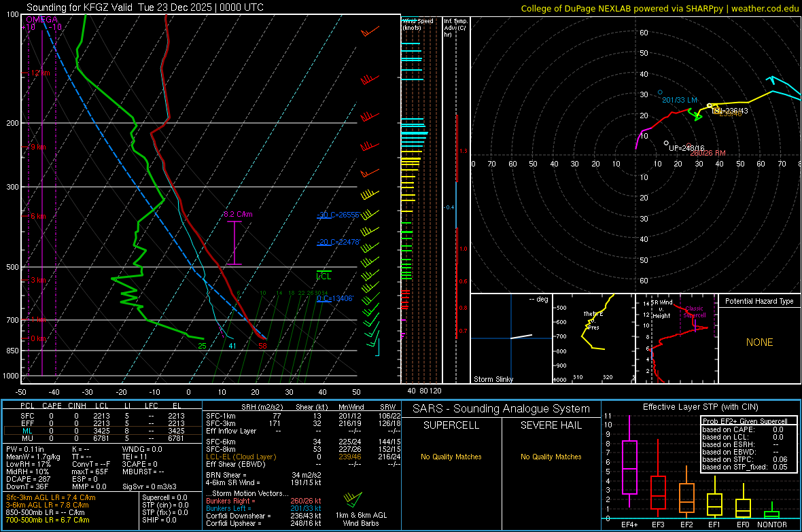Click the '-20 C=22478' height label
The width and height of the screenshot is (802, 532).
[x=338, y=242]
